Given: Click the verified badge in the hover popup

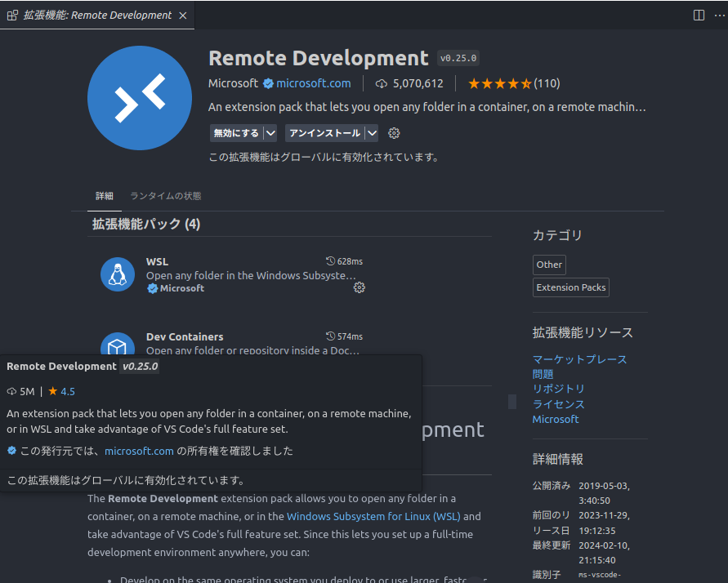Looking at the screenshot, I should pyautogui.click(x=12, y=451).
